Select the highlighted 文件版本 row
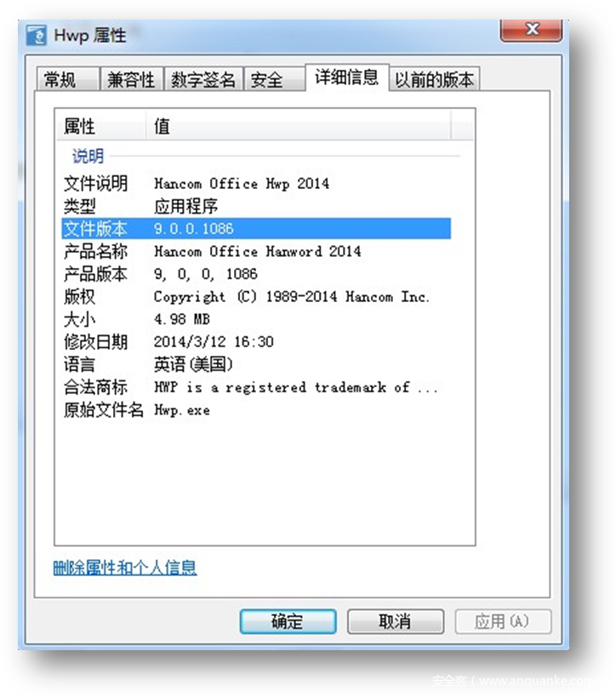Screen dimensions: 616x697 (x=256, y=228)
